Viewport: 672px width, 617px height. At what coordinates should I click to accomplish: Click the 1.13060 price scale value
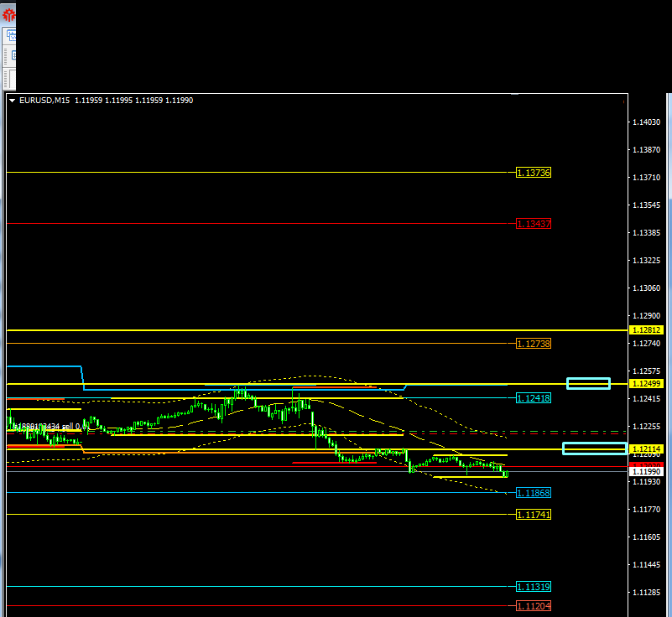pyautogui.click(x=646, y=288)
